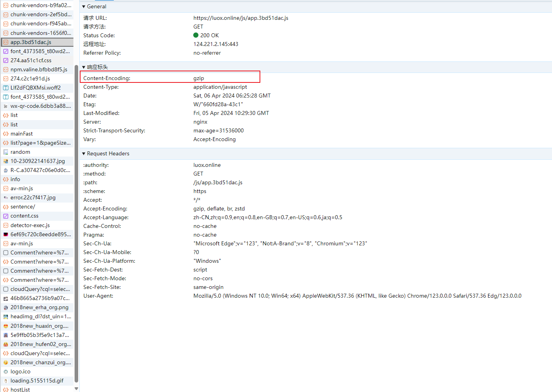Click the icon beside R-C.a307427c06e0d0c
The width and height of the screenshot is (552, 392).
pos(6,170)
